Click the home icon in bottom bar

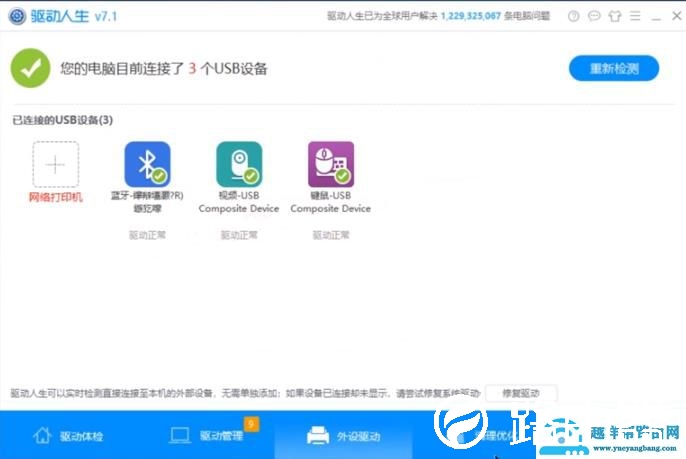42,435
